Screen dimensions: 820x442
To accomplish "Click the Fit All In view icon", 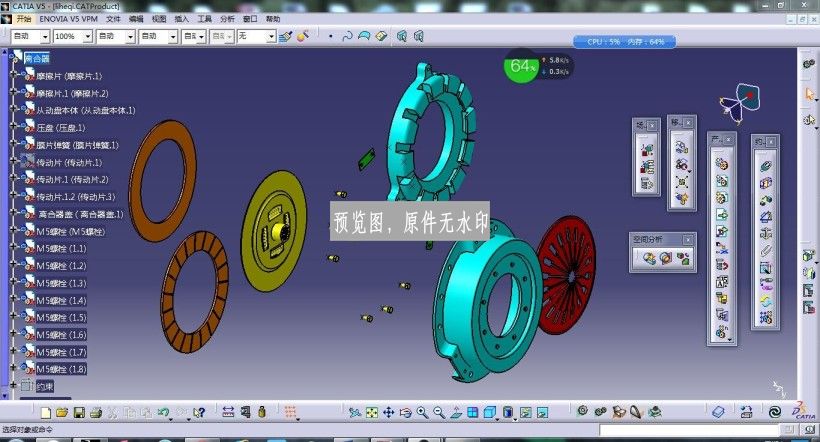I will coord(372,413).
